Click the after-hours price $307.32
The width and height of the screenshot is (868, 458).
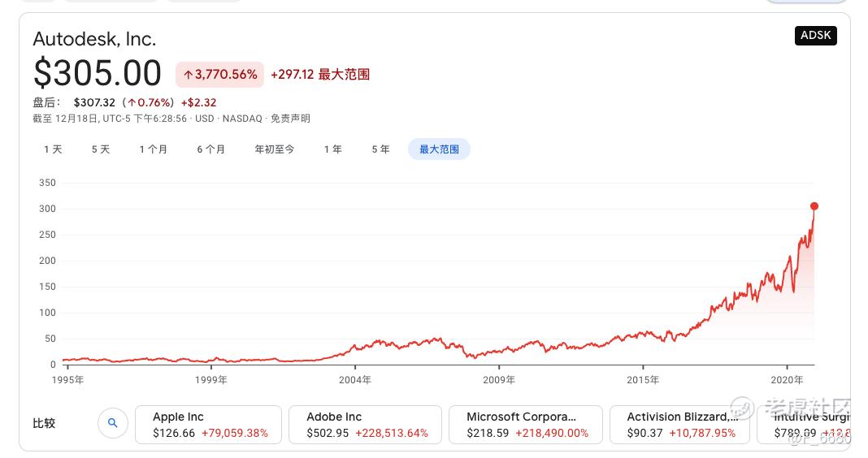94,102
